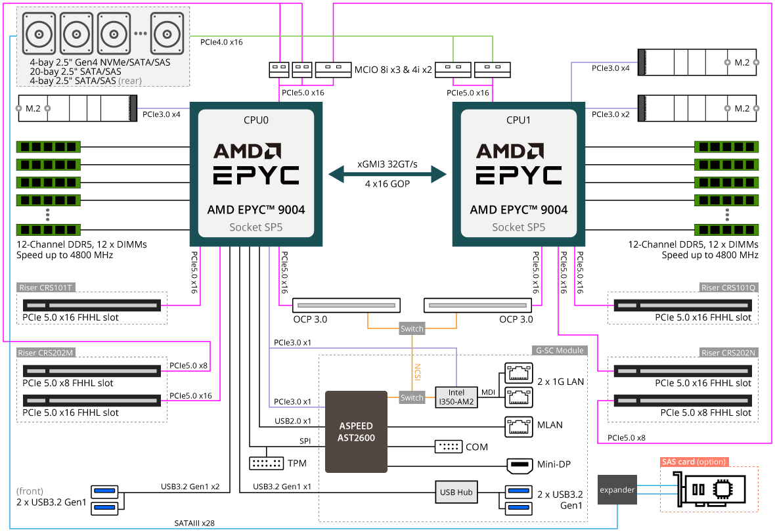Screen dimensions: 775x532
Task: Click the xGMI3 double-headed arrow
Action: [x=387, y=174]
